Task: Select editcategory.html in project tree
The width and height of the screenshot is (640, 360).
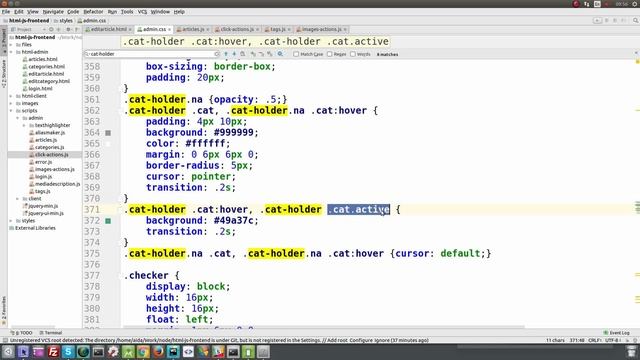Action: (49, 81)
